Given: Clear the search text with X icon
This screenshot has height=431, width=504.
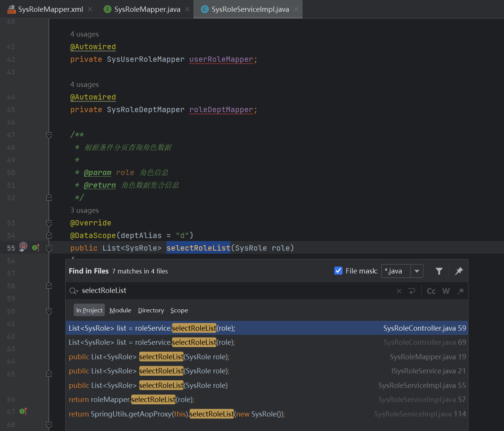Looking at the screenshot, I should (399, 291).
